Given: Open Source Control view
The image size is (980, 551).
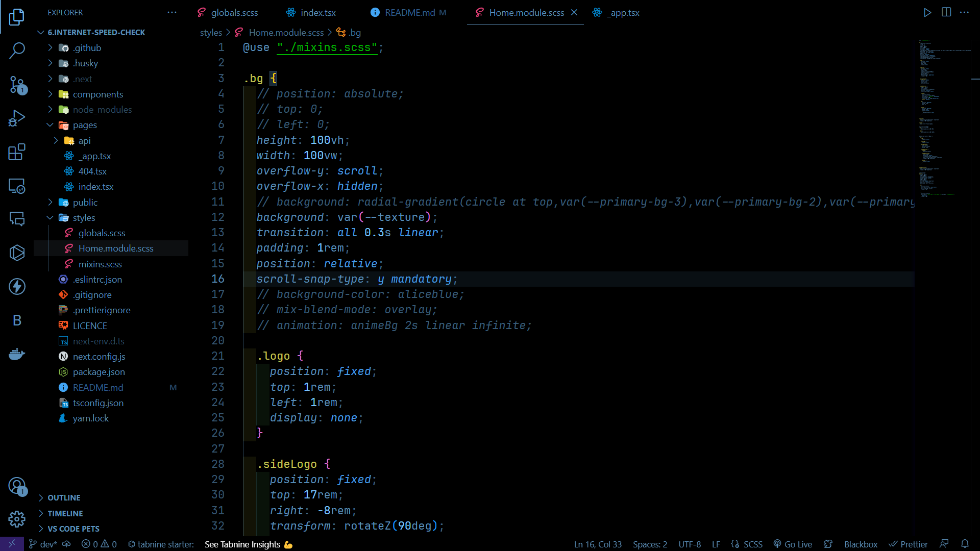Looking at the screenshot, I should [x=17, y=85].
